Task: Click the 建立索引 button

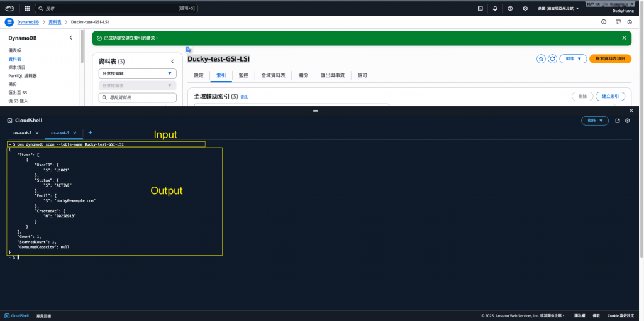Action: tap(610, 96)
